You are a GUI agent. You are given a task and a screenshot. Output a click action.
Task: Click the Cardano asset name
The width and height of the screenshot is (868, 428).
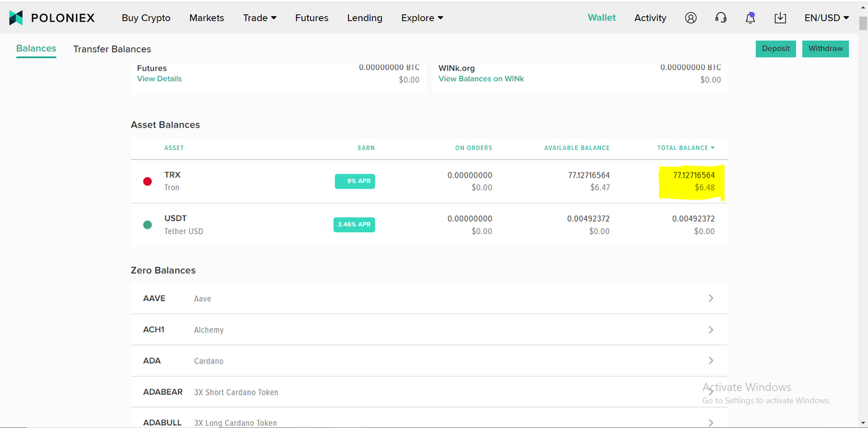pyautogui.click(x=209, y=361)
